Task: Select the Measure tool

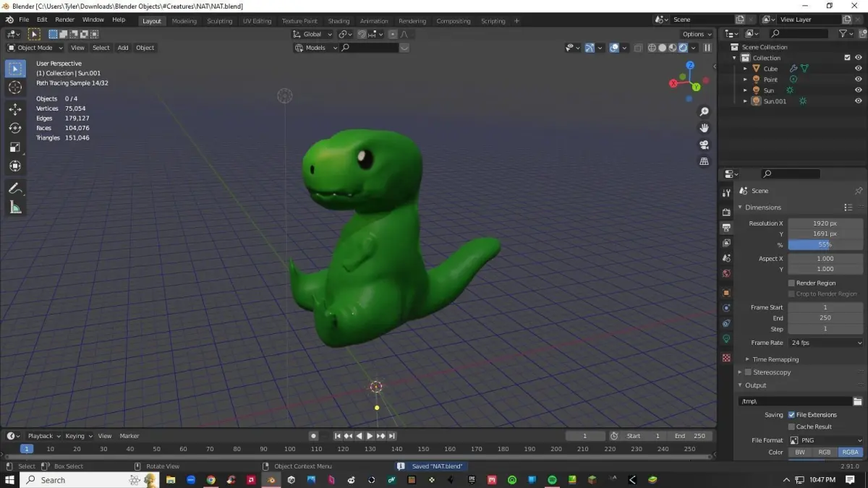Action: (15, 207)
